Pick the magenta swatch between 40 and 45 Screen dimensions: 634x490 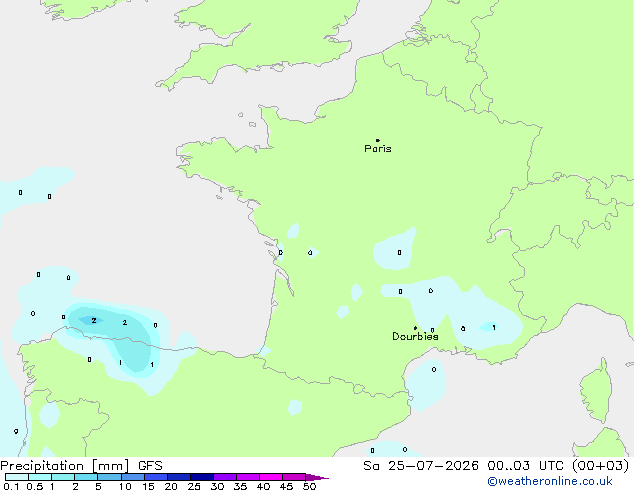(x=271, y=477)
